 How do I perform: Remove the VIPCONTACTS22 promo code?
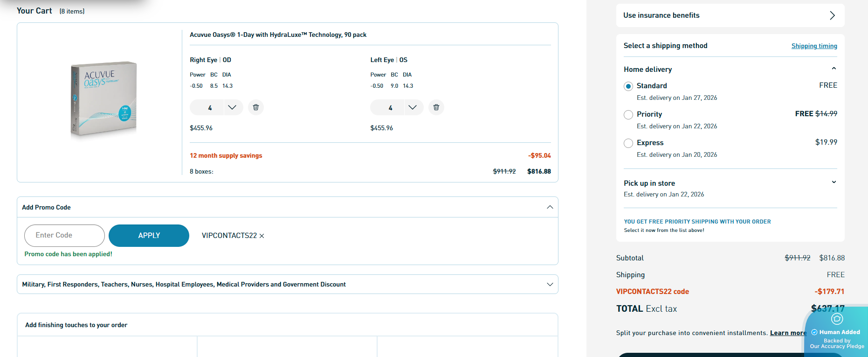click(x=262, y=236)
